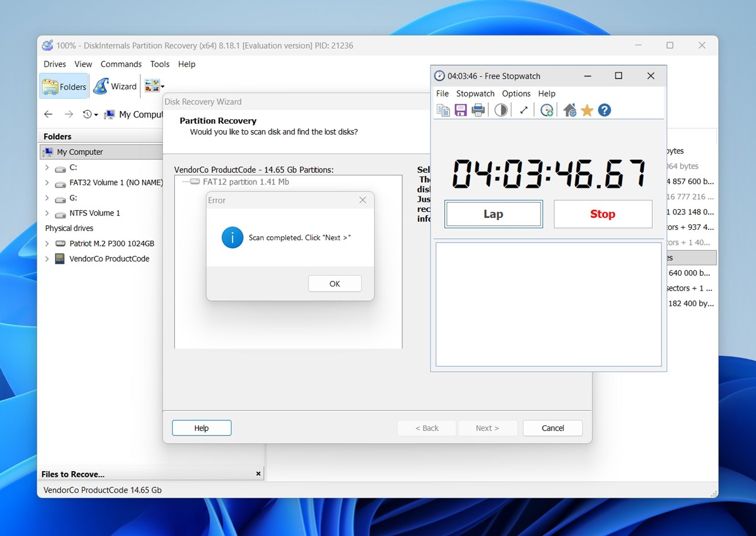Screen dimensions: 756x536
Task: Toggle the Folders panel button
Action: click(64, 87)
